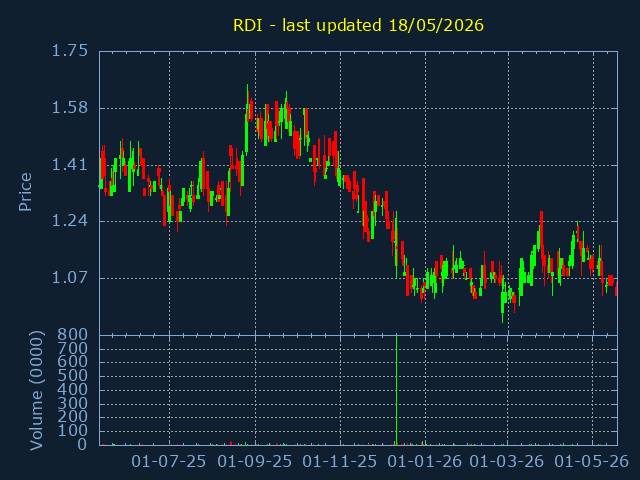Click the 1.75 price axis label
Screen dimensions: 640x480
(x=69, y=51)
